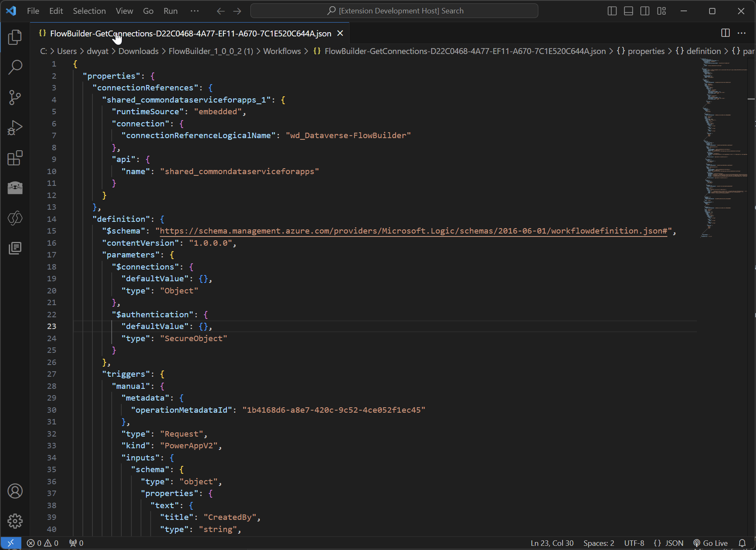Open the Run and Debug view
The height and width of the screenshot is (550, 756).
tap(15, 128)
